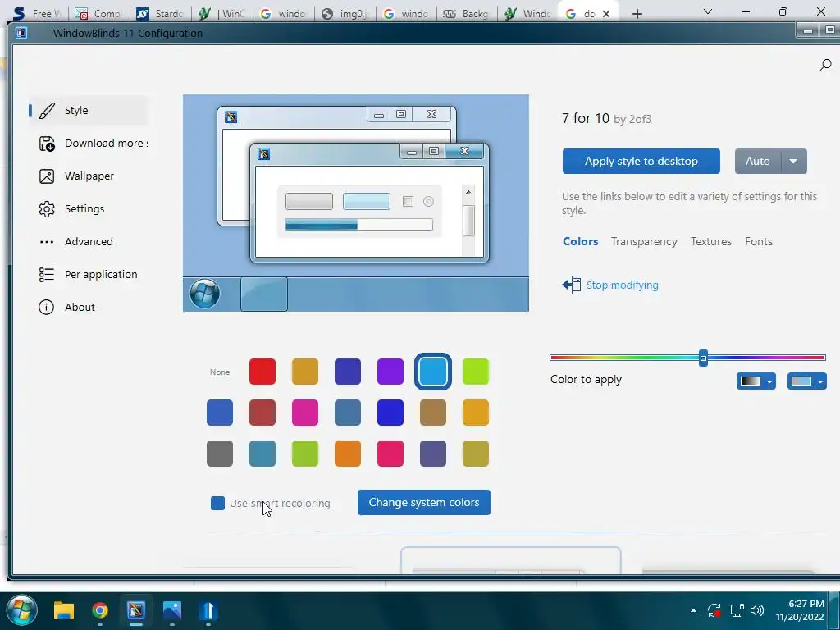The image size is (840, 630).
Task: Click the 2of3 author name
Action: 639,119
